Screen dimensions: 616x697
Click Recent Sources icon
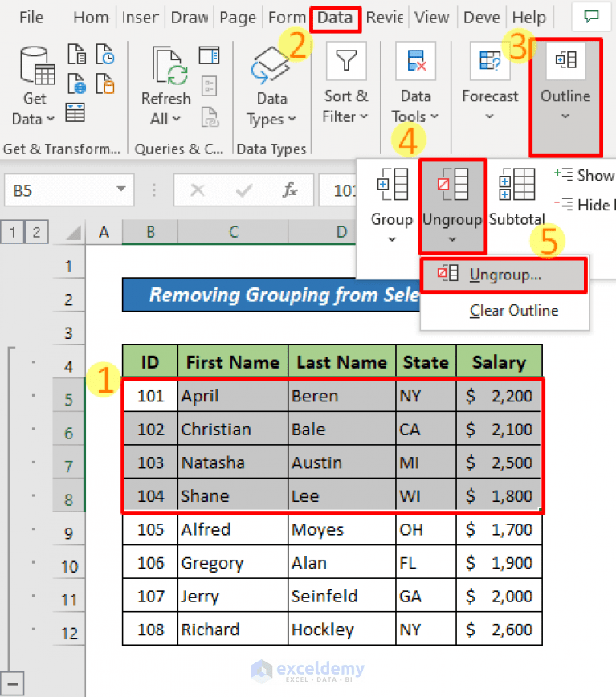click(x=105, y=55)
